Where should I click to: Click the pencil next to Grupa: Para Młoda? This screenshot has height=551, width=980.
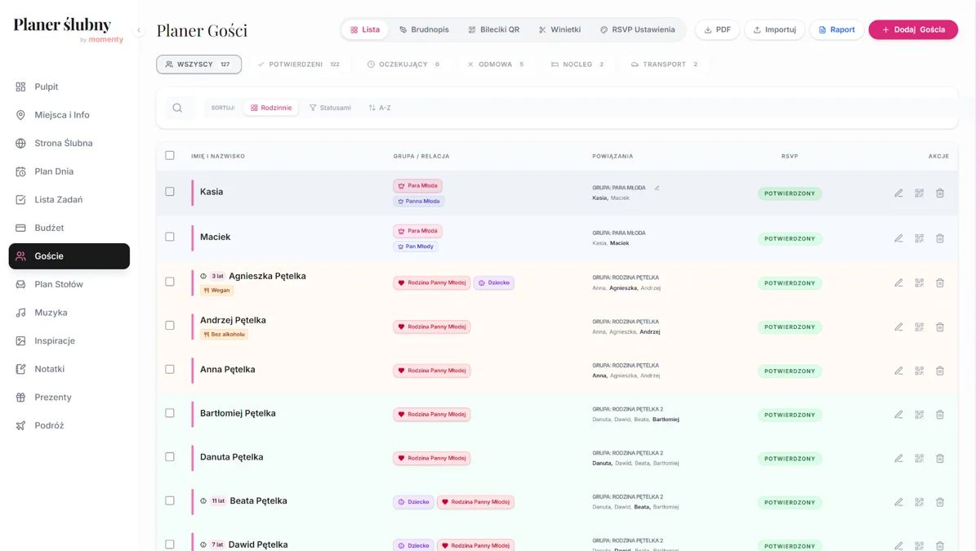click(x=657, y=188)
